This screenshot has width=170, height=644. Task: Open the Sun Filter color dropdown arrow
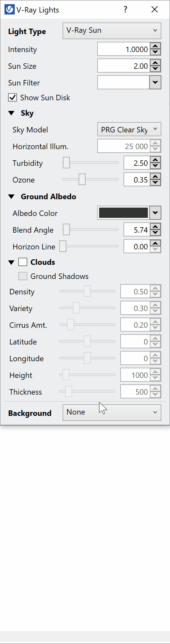(x=155, y=83)
